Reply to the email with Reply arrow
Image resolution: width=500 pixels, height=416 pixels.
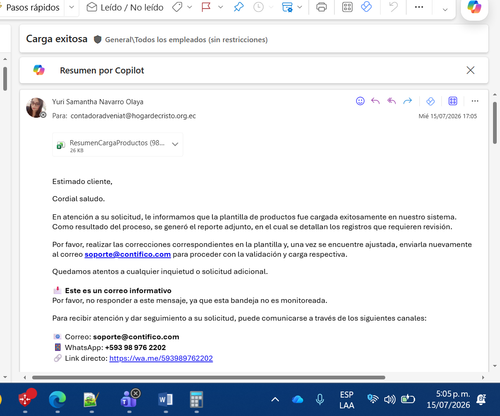376,101
